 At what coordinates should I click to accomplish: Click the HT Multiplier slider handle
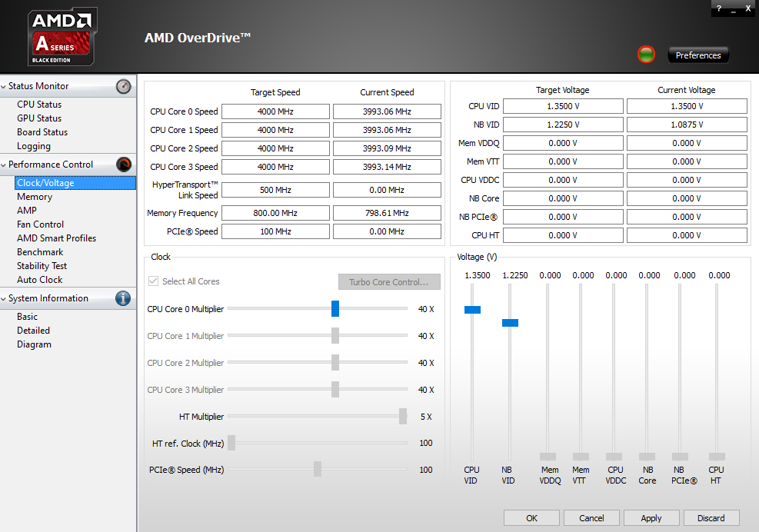tap(403, 417)
